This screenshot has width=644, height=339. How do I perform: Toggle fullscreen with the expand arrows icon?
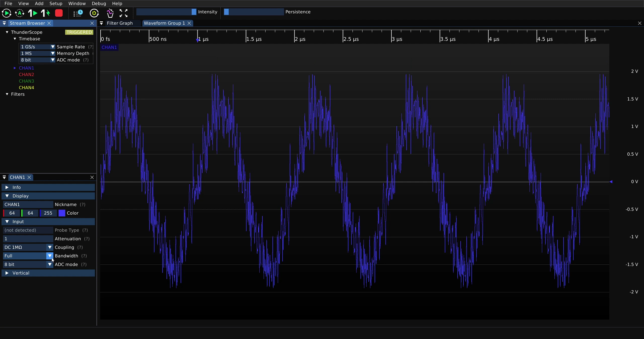click(x=124, y=13)
